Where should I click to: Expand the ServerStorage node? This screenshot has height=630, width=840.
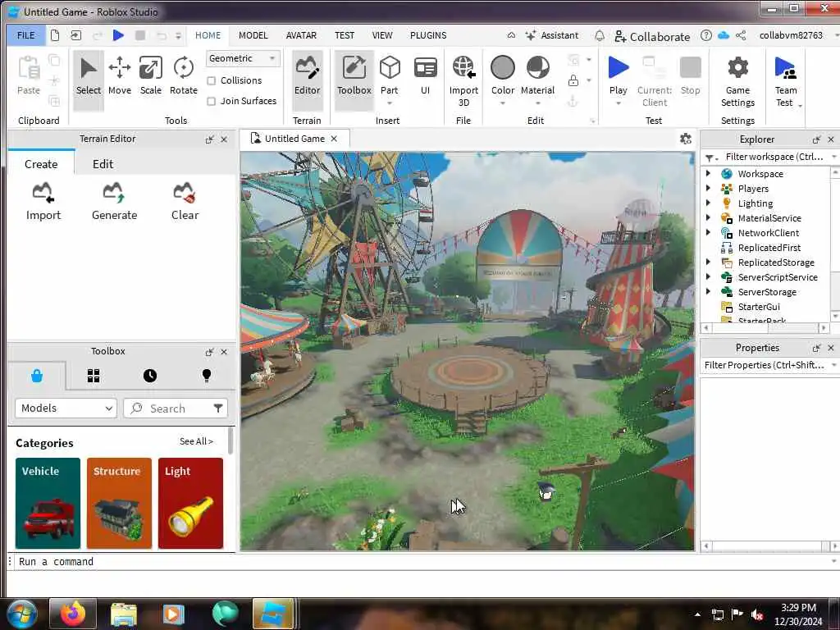tap(708, 291)
